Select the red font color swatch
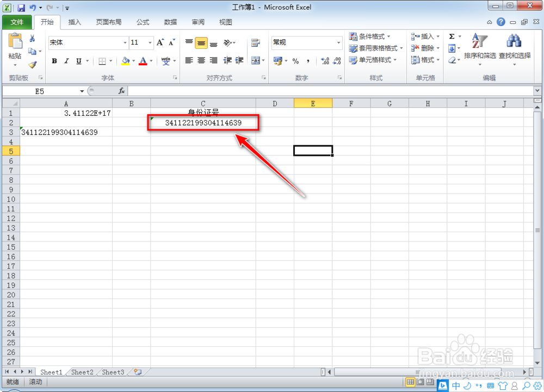The width and height of the screenshot is (544, 392). (x=142, y=64)
